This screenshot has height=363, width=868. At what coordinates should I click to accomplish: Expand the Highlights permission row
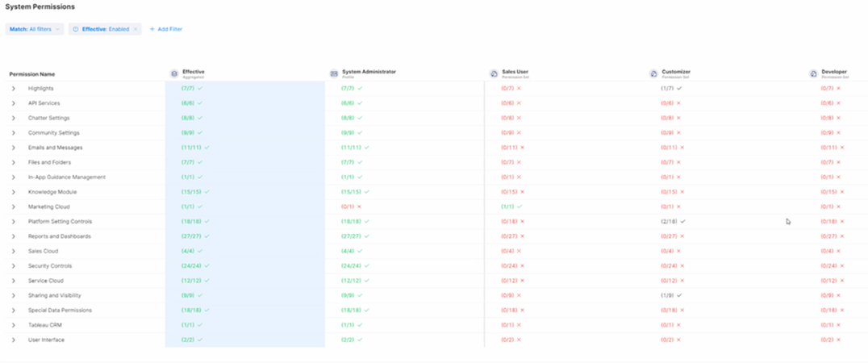point(13,88)
